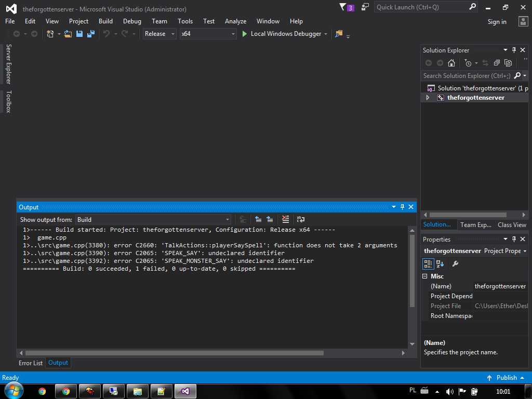Open the file folder taskbar icon
The height and width of the screenshot is (399, 532).
(137, 391)
